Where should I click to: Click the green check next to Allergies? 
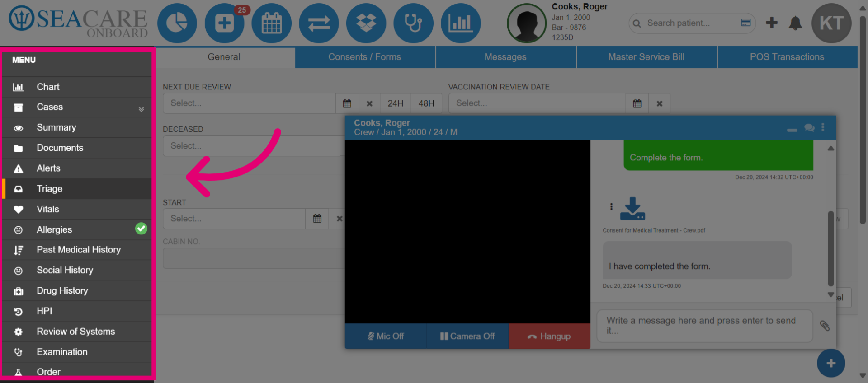coord(142,229)
